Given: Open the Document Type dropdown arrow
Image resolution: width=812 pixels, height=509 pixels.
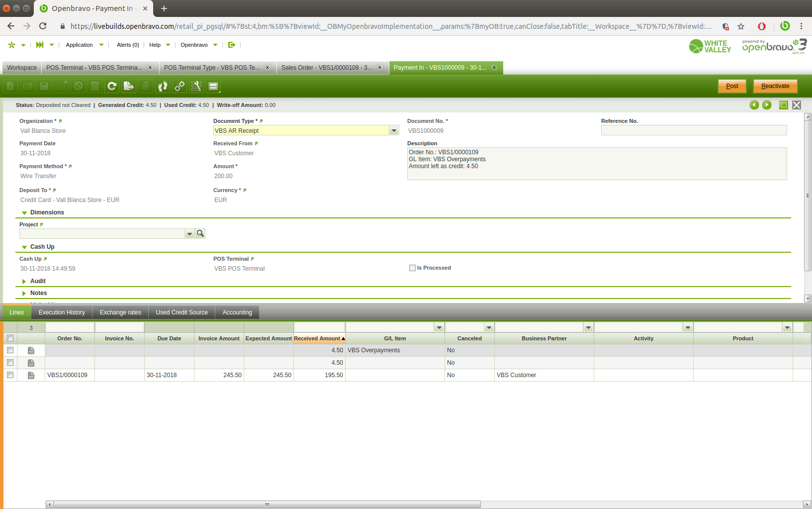Looking at the screenshot, I should 394,130.
